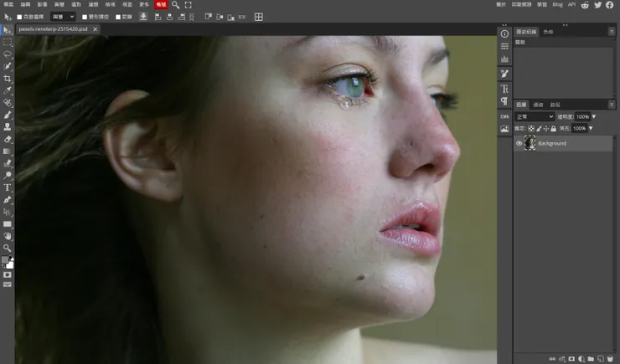Open Photopea's Twitter page
Viewport: 620px width, 364px height.
click(x=598, y=5)
